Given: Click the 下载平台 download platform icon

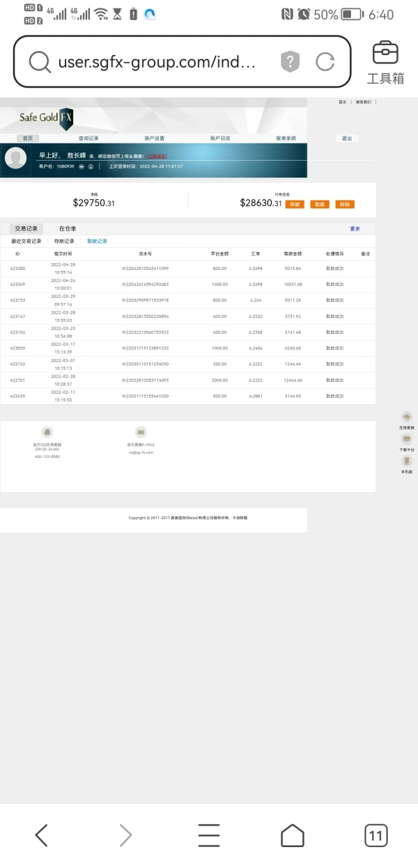Looking at the screenshot, I should [x=407, y=439].
